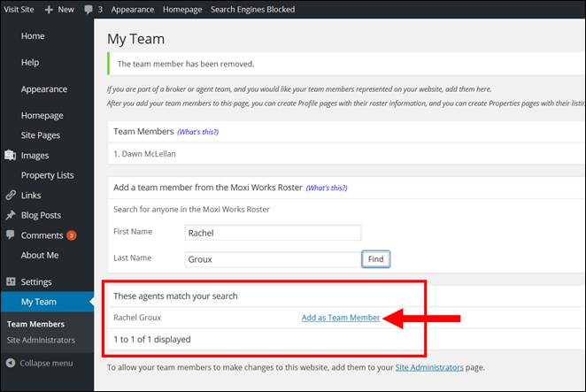Click the Last Name input field
This screenshot has width=586, height=392.
(272, 259)
